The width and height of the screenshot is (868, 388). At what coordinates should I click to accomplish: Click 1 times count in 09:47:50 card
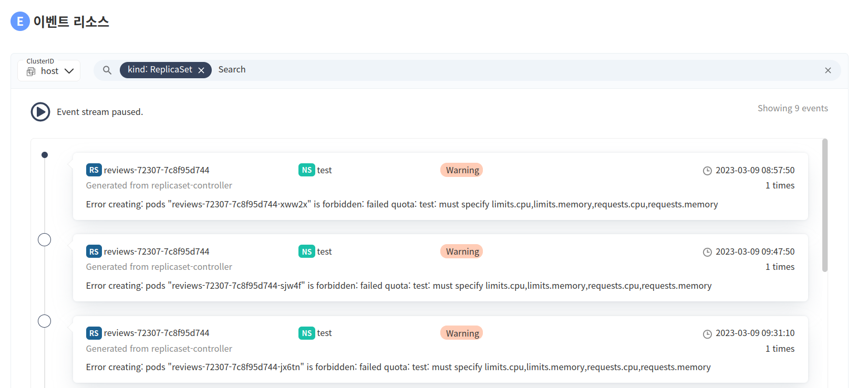click(x=780, y=267)
